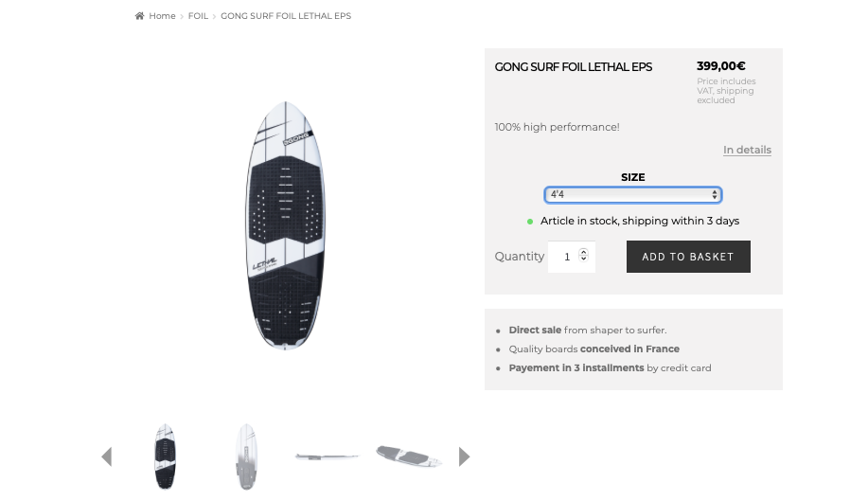Image resolution: width=868 pixels, height=501 pixels.
Task: Increase quantity with the up stepper arrow
Action: pyautogui.click(x=583, y=252)
